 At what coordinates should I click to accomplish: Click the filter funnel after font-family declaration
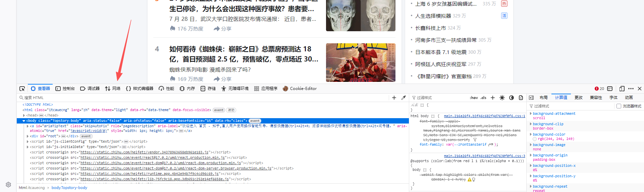(475, 140)
